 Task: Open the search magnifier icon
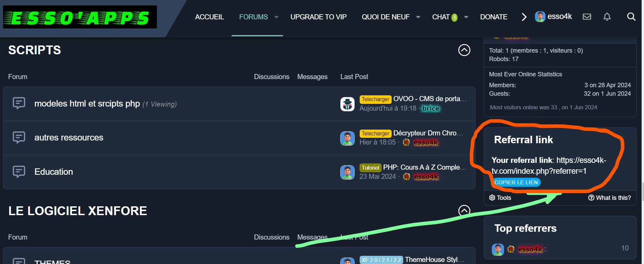tap(631, 17)
